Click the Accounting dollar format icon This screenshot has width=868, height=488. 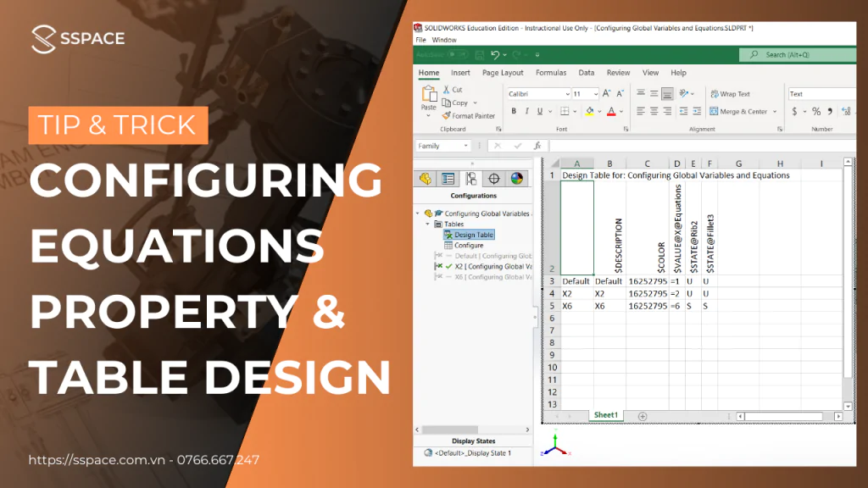point(794,111)
